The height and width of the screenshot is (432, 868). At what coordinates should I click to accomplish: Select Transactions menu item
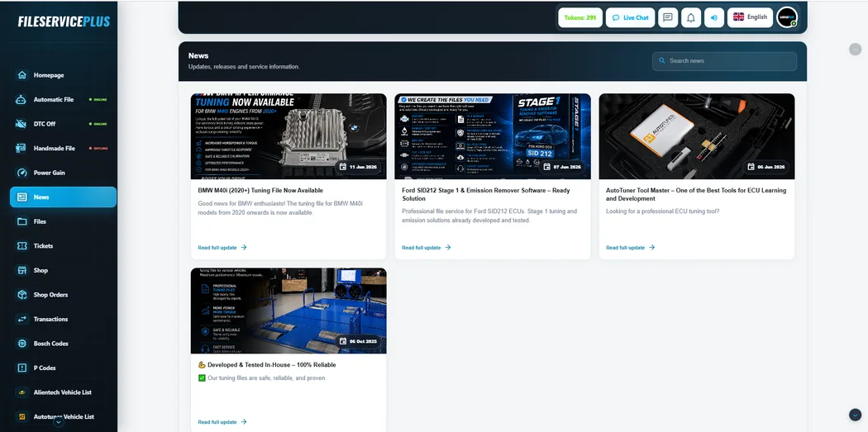tap(63, 319)
